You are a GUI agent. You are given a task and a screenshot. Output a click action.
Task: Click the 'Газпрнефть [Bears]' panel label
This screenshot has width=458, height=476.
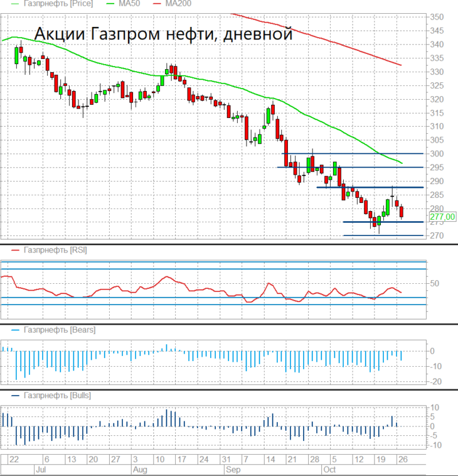click(60, 330)
